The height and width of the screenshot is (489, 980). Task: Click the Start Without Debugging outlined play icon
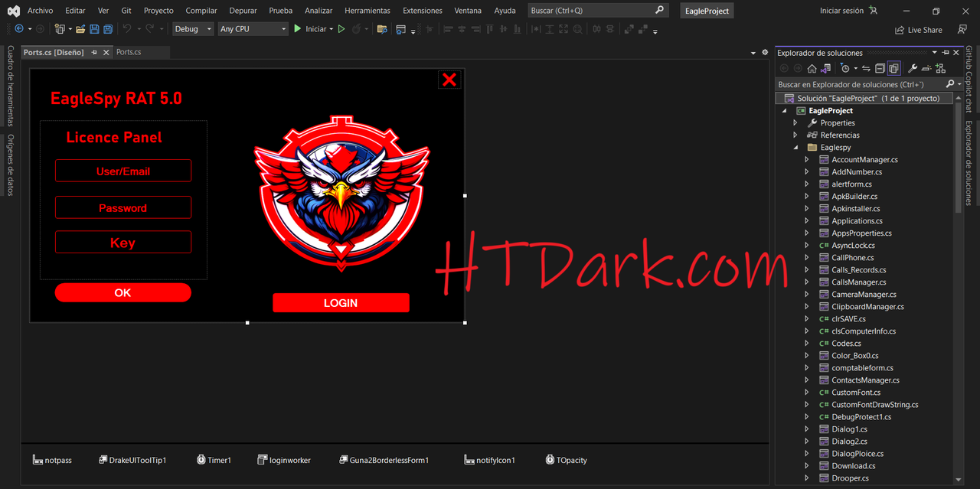point(341,29)
